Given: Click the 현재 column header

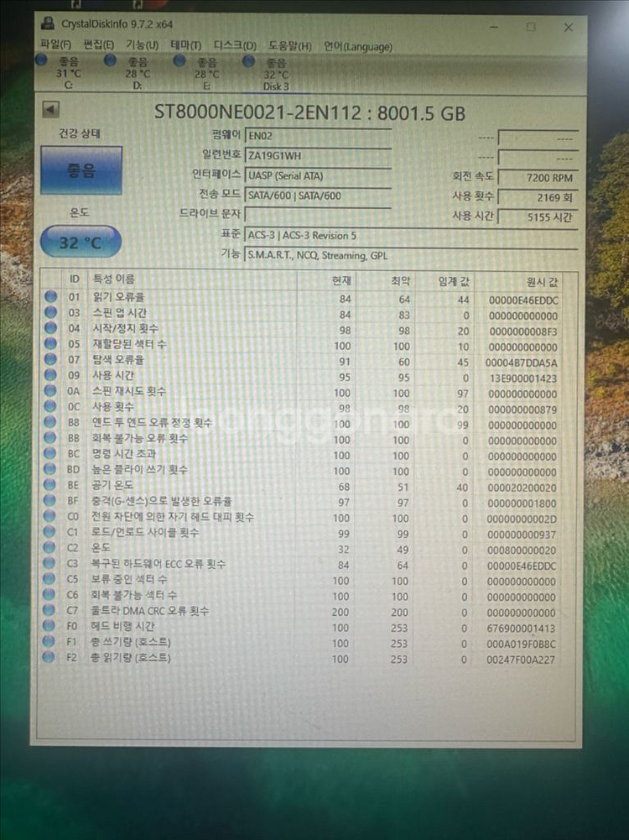Looking at the screenshot, I should coord(328,281).
